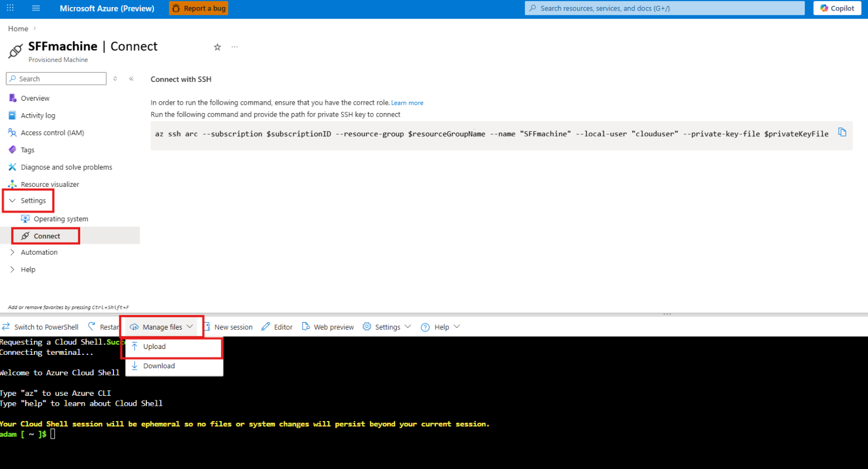Launch Web preview from Cloud Shell toolbar
Viewport: 868px width, 469px height.
pos(328,327)
